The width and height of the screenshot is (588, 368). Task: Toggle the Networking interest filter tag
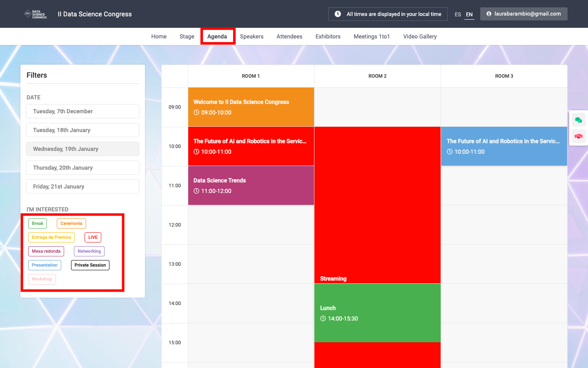(89, 251)
